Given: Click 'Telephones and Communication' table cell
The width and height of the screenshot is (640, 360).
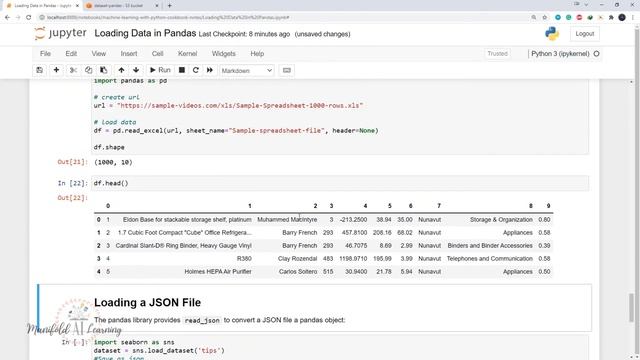Looking at the screenshot, I should click(x=490, y=258).
